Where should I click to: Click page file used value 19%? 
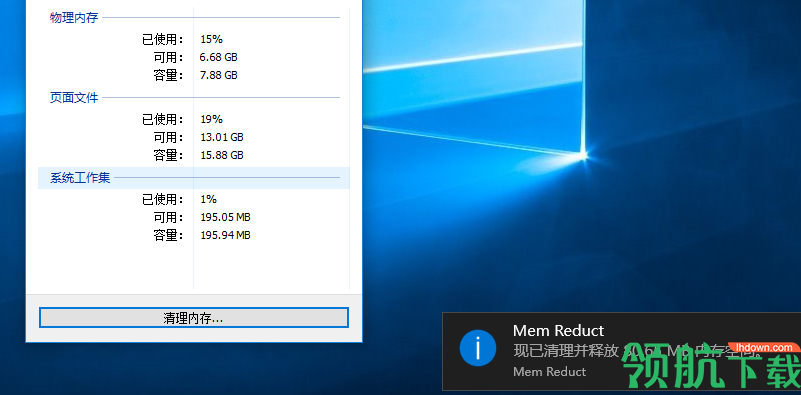pos(211,119)
